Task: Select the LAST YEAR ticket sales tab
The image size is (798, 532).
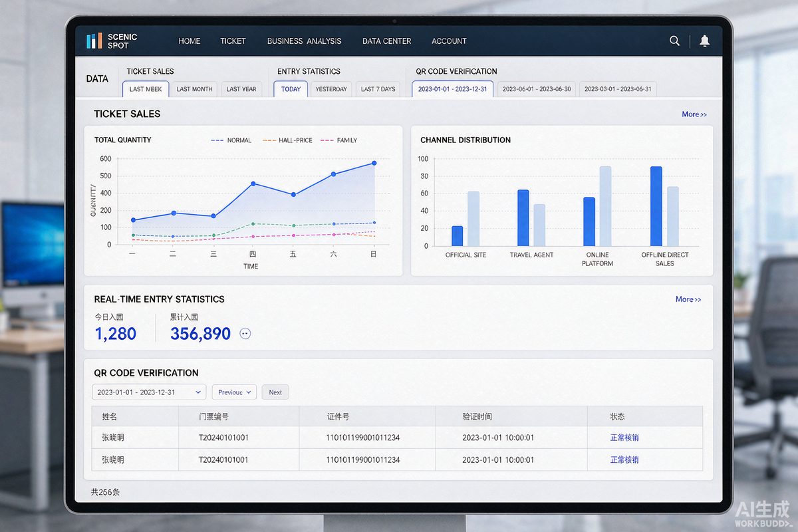Action: click(241, 89)
